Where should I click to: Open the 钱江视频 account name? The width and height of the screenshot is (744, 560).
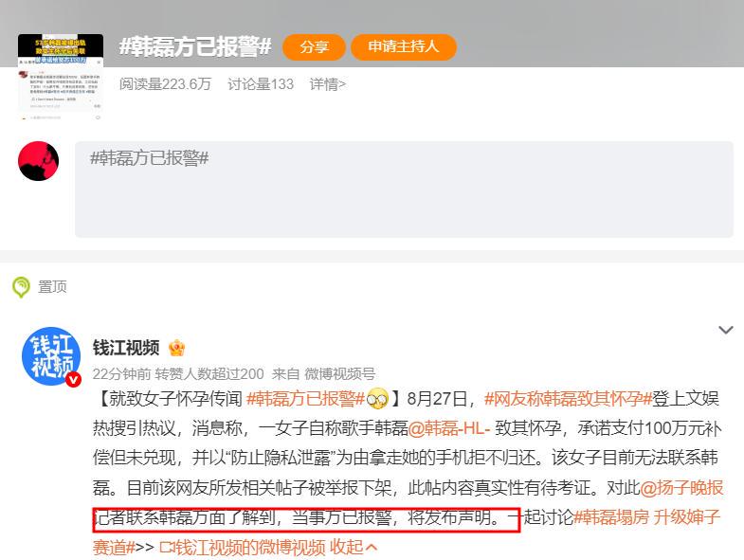click(126, 348)
